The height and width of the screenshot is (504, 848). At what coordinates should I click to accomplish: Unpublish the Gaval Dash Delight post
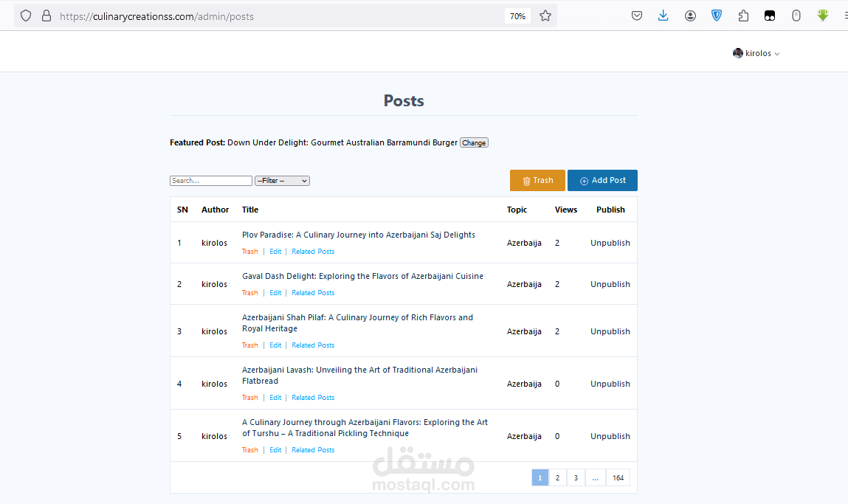(x=610, y=284)
